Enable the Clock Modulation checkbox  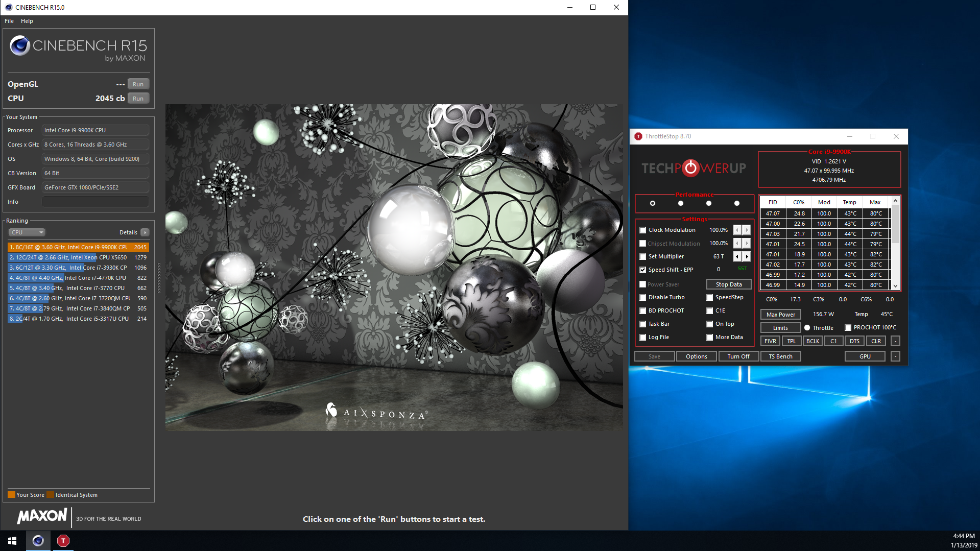(x=643, y=230)
